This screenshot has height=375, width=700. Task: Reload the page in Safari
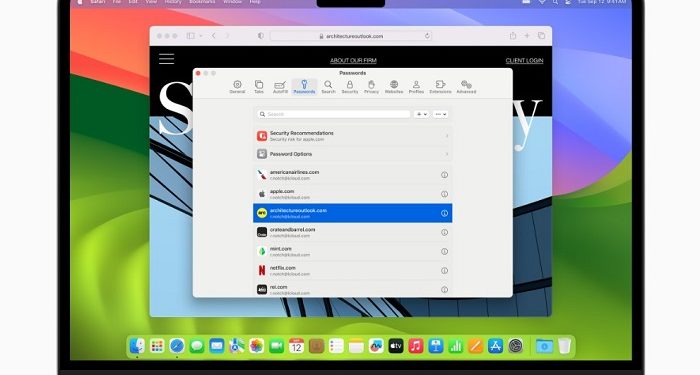pos(427,36)
